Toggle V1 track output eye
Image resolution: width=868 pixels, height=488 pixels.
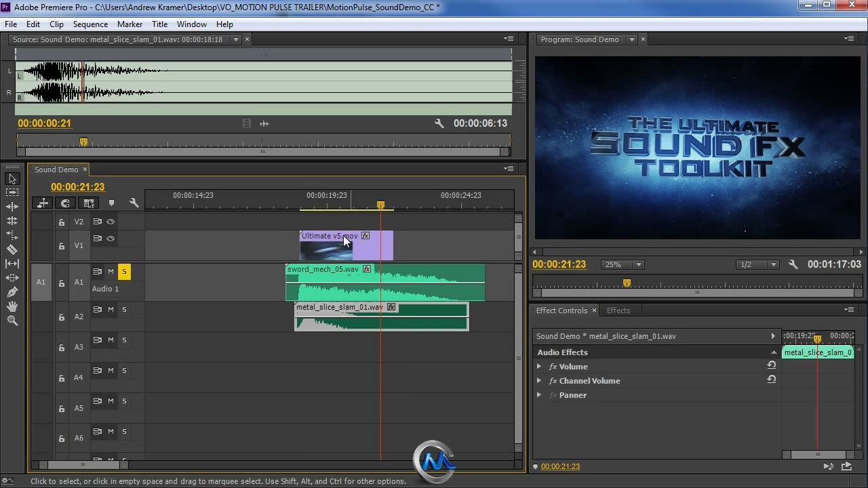click(111, 239)
